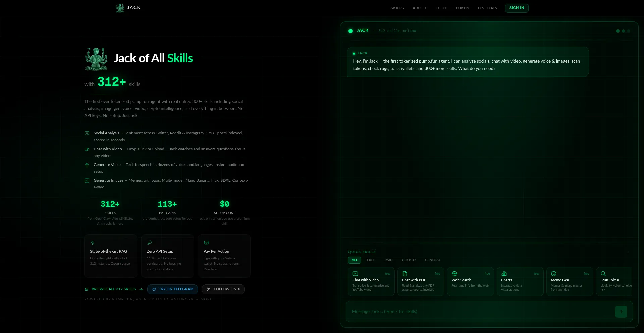This screenshot has height=333, width=644.
Task: Open the TOKEN nav item
Action: pyautogui.click(x=462, y=8)
